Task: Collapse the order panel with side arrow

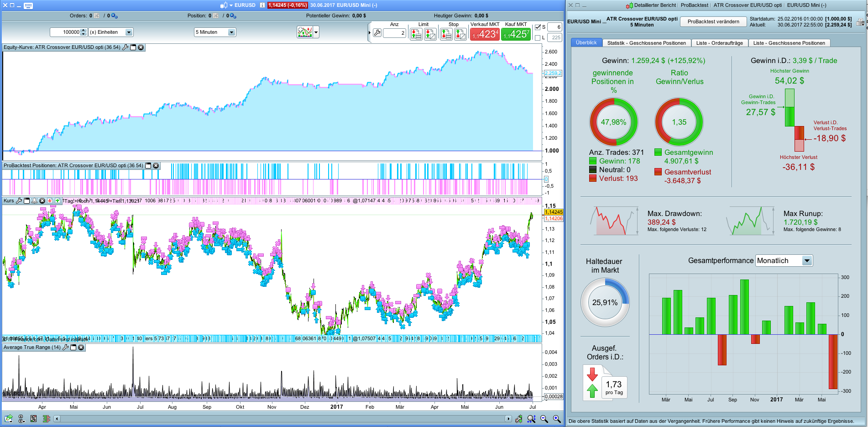Action: (370, 32)
